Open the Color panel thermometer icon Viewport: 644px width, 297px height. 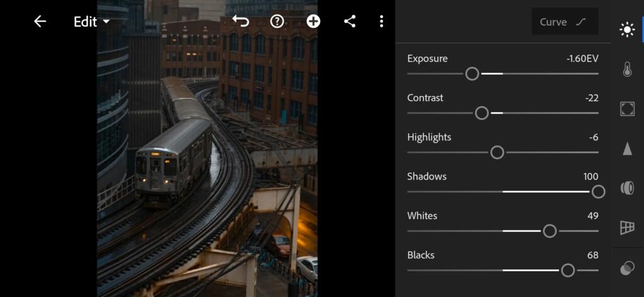pos(627,69)
